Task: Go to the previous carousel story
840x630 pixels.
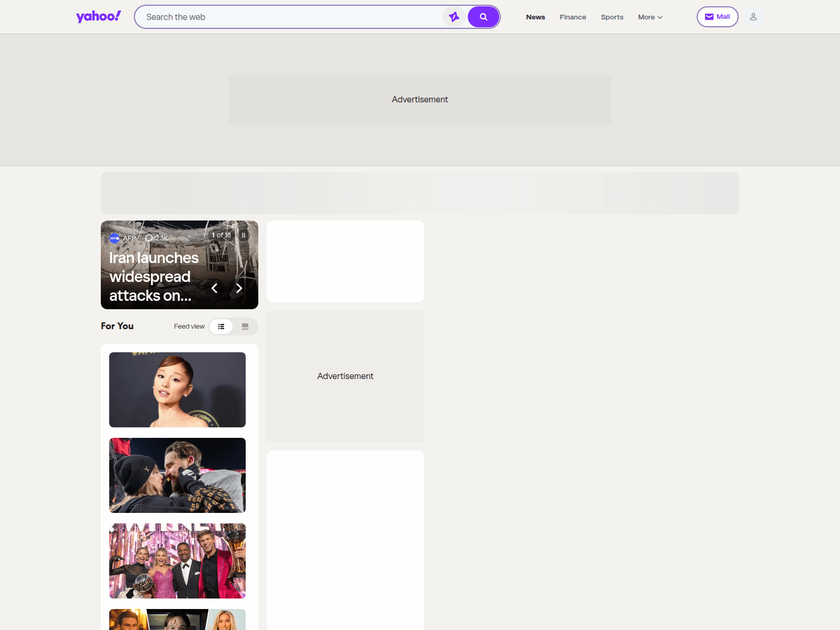Action: tap(214, 288)
